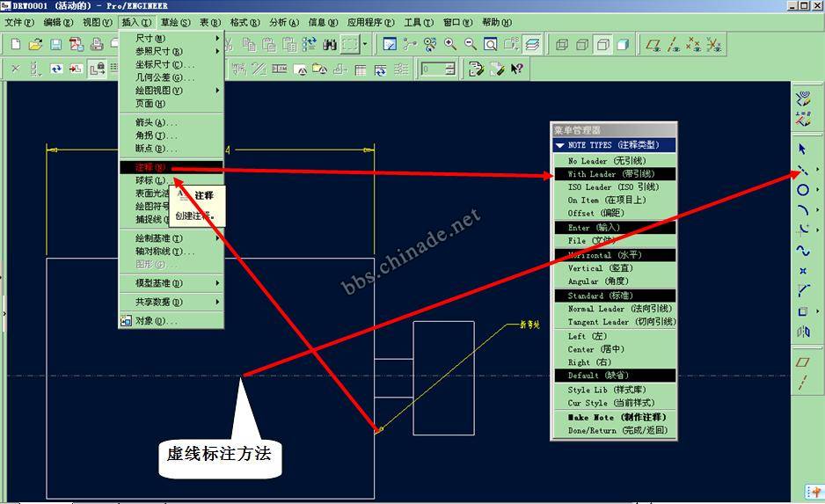Collapse the NOTE TYPES menu header triangle
Image resolution: width=825 pixels, height=504 pixels.
click(559, 145)
